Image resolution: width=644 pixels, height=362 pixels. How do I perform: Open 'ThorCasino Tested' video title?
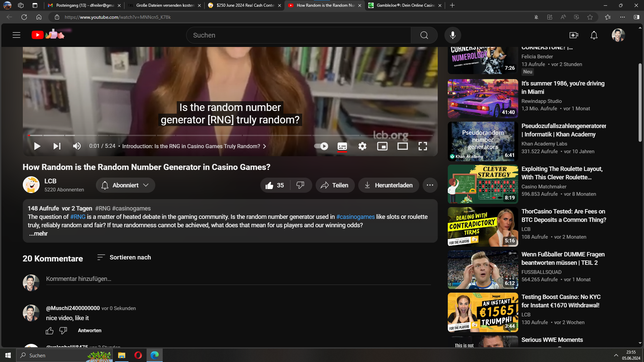[563, 216]
